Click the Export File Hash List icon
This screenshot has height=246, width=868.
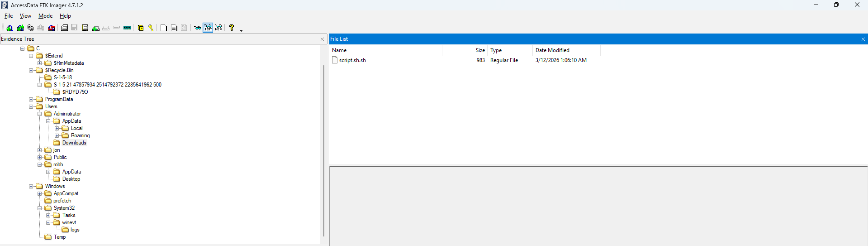point(174,28)
